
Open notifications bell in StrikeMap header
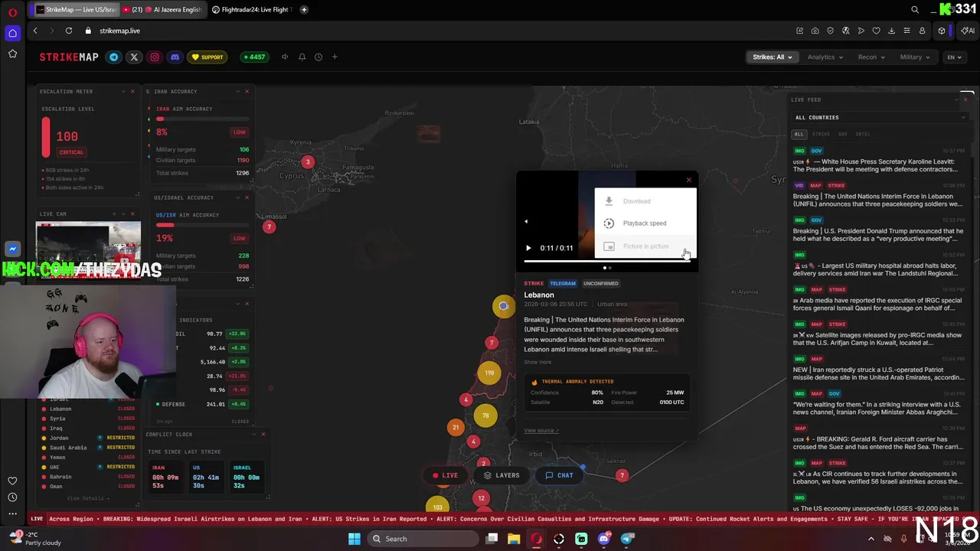[302, 57]
